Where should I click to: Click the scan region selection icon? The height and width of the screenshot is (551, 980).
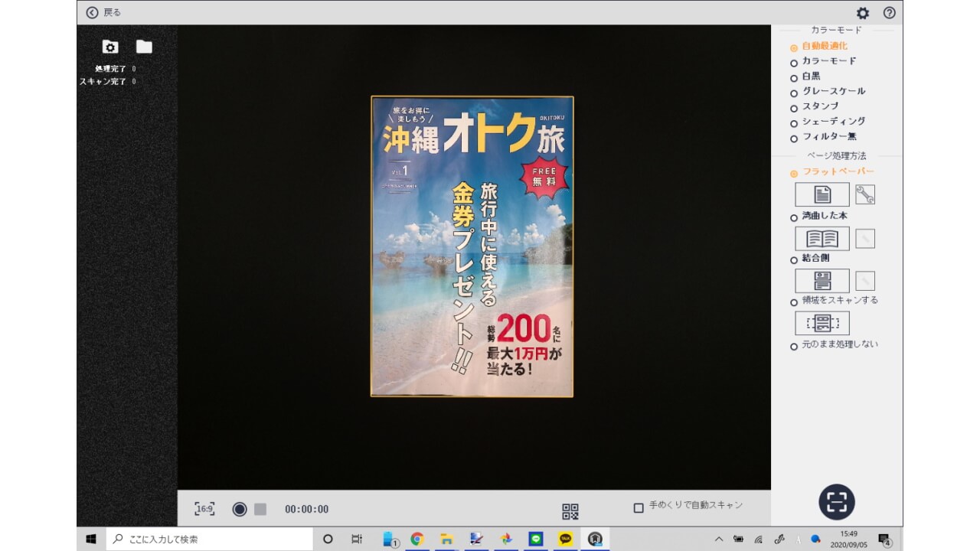822,323
